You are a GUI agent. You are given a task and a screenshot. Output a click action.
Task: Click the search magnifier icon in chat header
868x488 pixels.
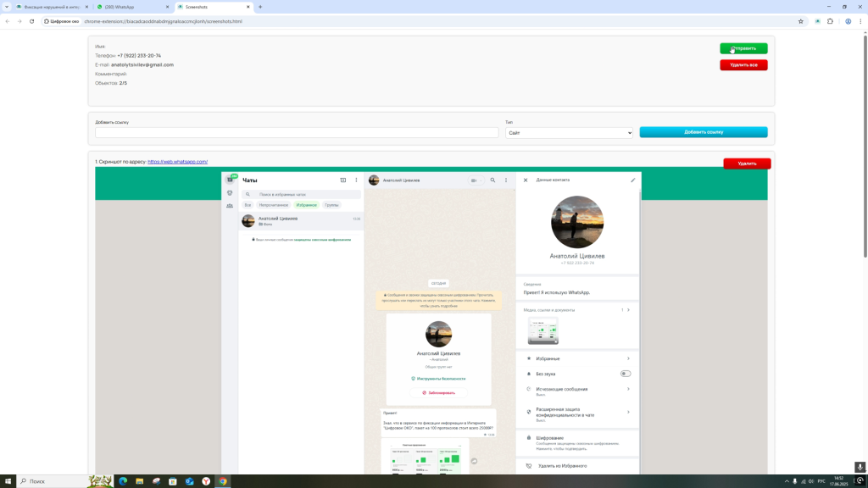(492, 180)
